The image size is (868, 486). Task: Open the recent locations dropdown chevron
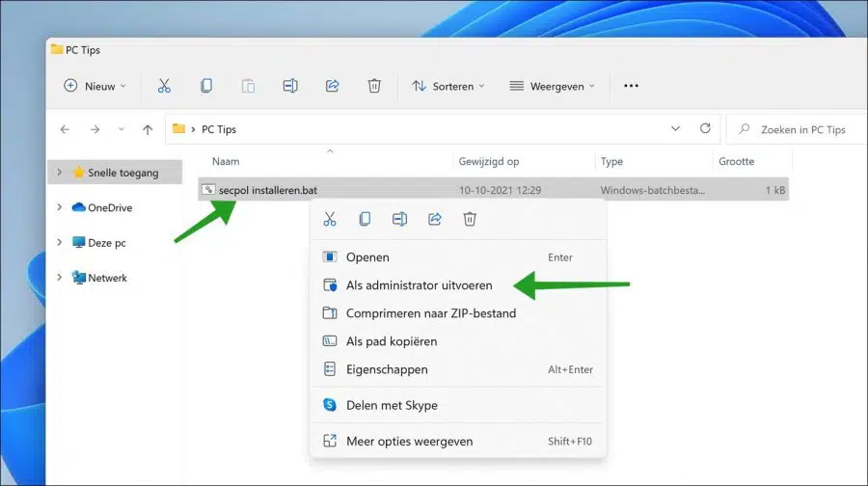pos(122,129)
